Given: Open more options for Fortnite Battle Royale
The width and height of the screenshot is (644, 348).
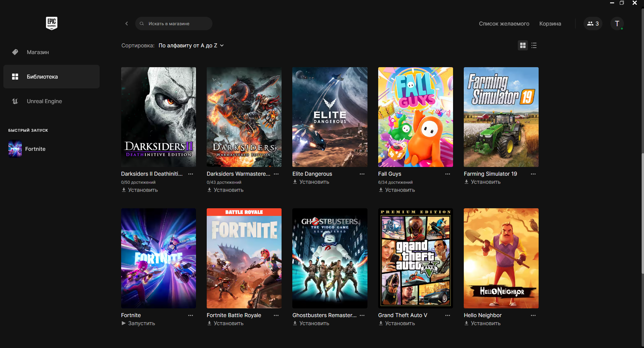Looking at the screenshot, I should (x=276, y=315).
